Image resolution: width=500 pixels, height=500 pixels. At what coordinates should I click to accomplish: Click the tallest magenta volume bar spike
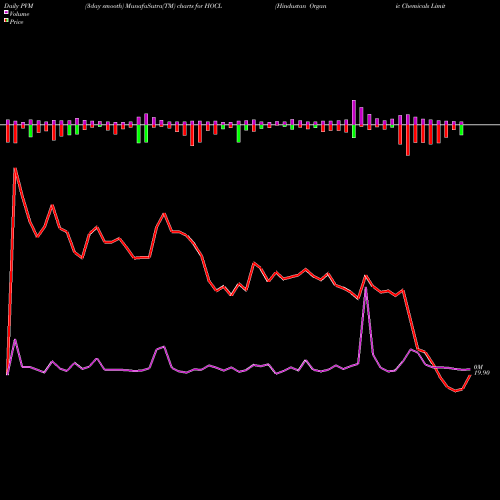point(354,112)
